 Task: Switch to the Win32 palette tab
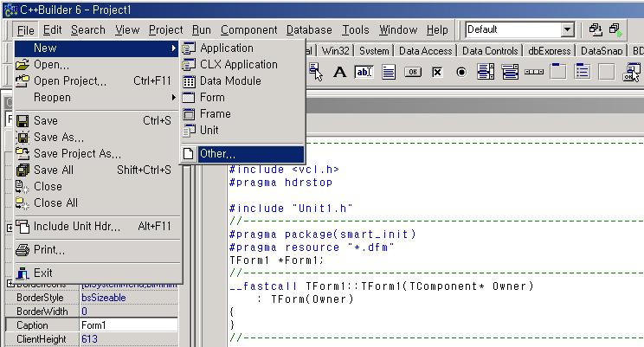click(335, 51)
